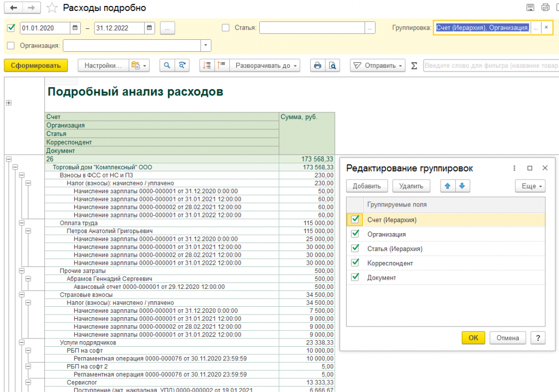Move grouping down with blue arrow
The width and height of the screenshot is (559, 392).
(462, 186)
